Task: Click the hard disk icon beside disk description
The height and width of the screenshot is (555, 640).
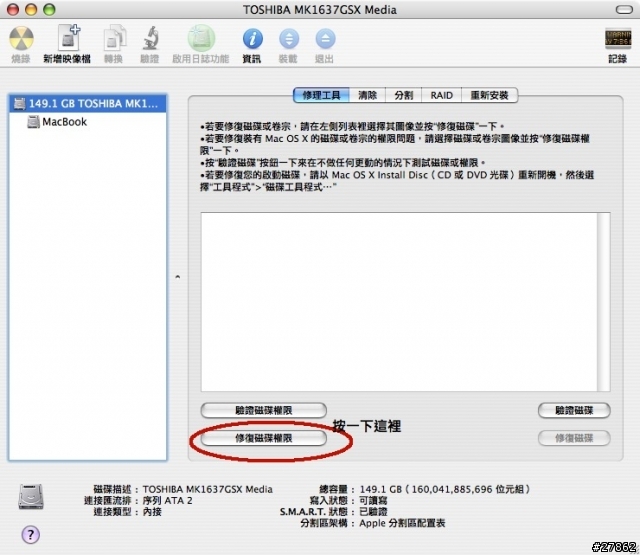Action: pos(31,496)
